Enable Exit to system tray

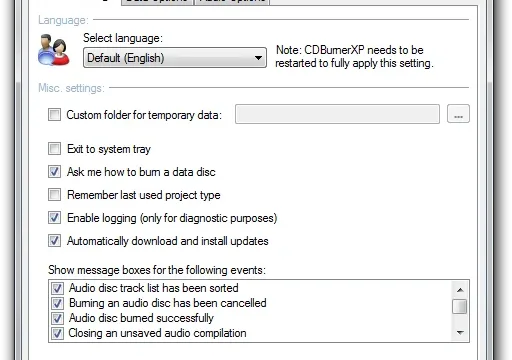pos(54,149)
